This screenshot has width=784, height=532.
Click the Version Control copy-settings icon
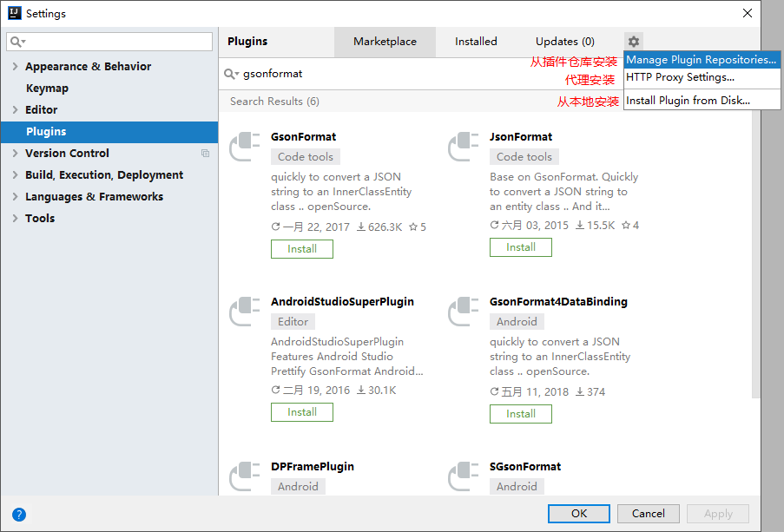coord(206,154)
